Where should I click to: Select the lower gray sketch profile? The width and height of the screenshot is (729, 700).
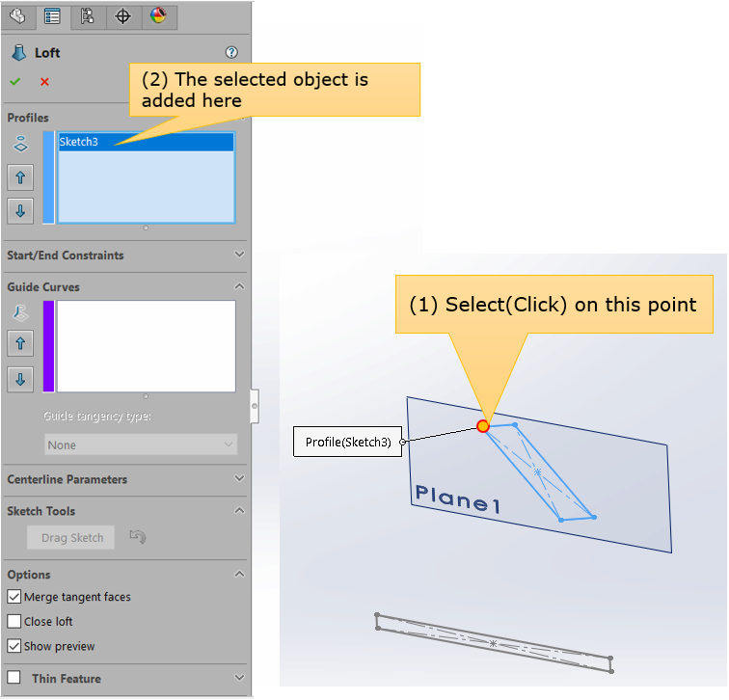pyautogui.click(x=494, y=643)
